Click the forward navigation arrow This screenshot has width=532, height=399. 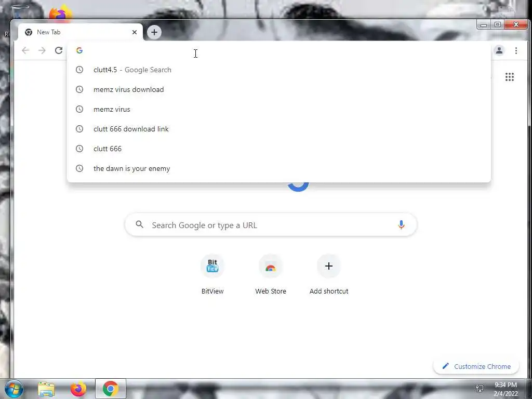click(x=42, y=50)
